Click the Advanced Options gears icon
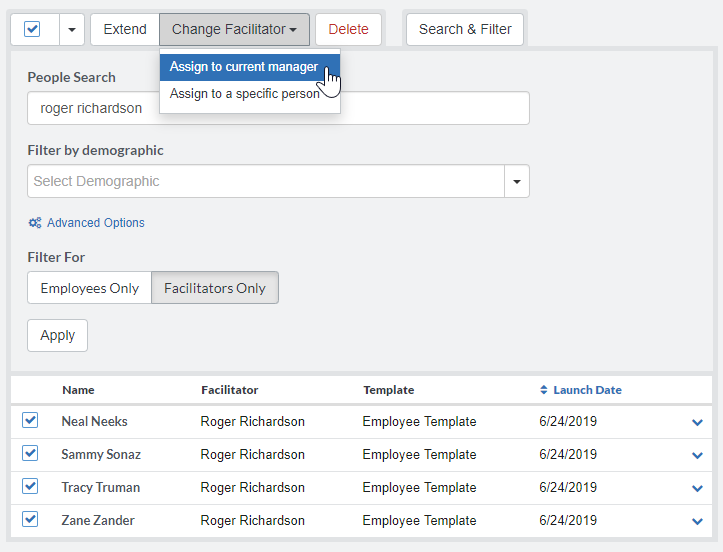Screen dimensions: 723x552 [35, 223]
